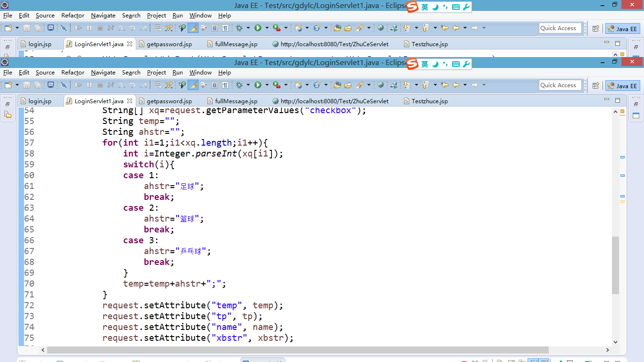Click Package Explorer icon in left trim bar
The width and height of the screenshot is (644, 362).
8,115
